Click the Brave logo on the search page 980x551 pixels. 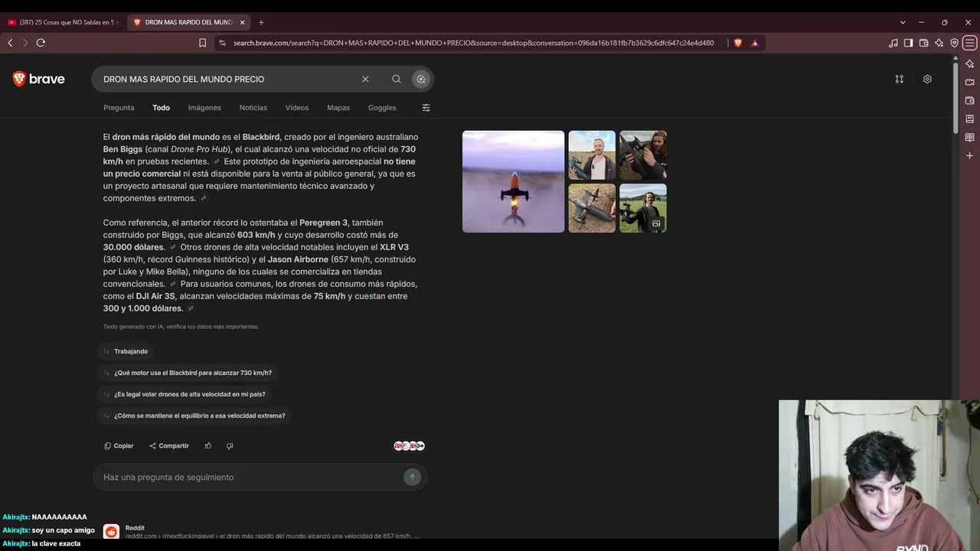(38, 79)
